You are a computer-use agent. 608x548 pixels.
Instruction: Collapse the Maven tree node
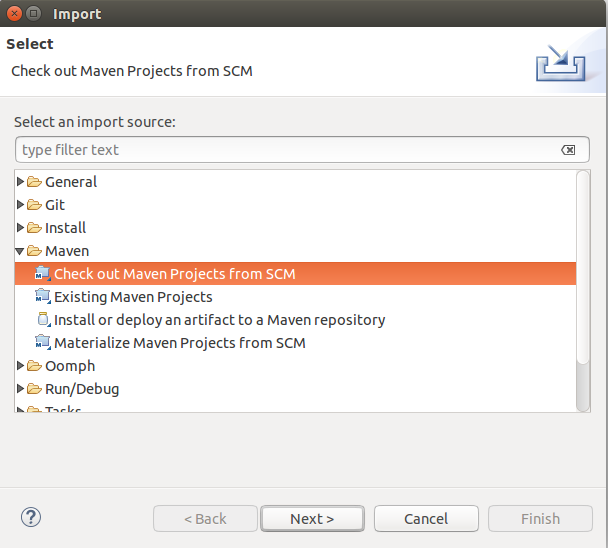pos(21,251)
